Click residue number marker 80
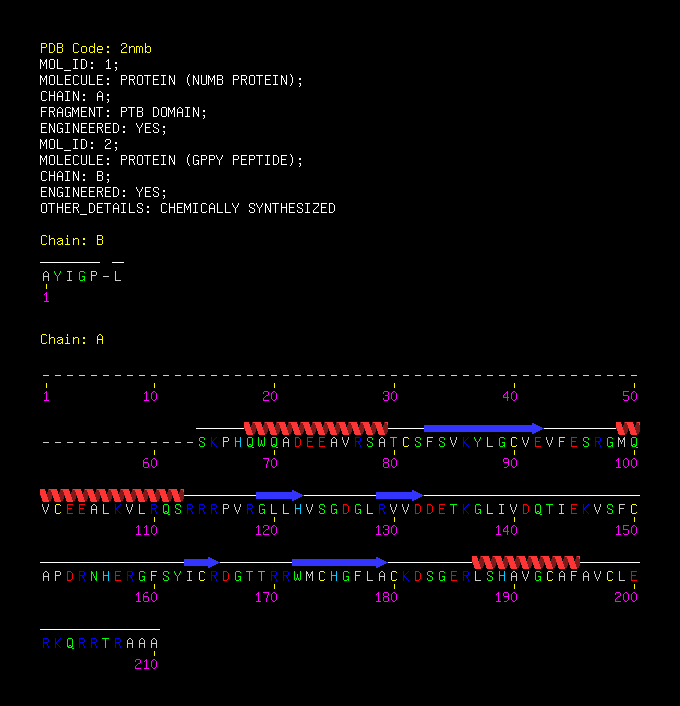 pos(390,463)
